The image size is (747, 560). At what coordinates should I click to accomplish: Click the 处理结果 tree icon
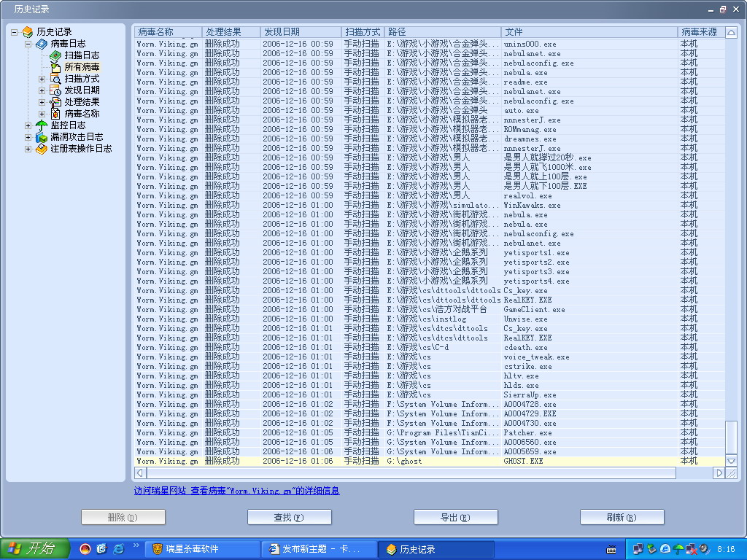click(x=55, y=102)
